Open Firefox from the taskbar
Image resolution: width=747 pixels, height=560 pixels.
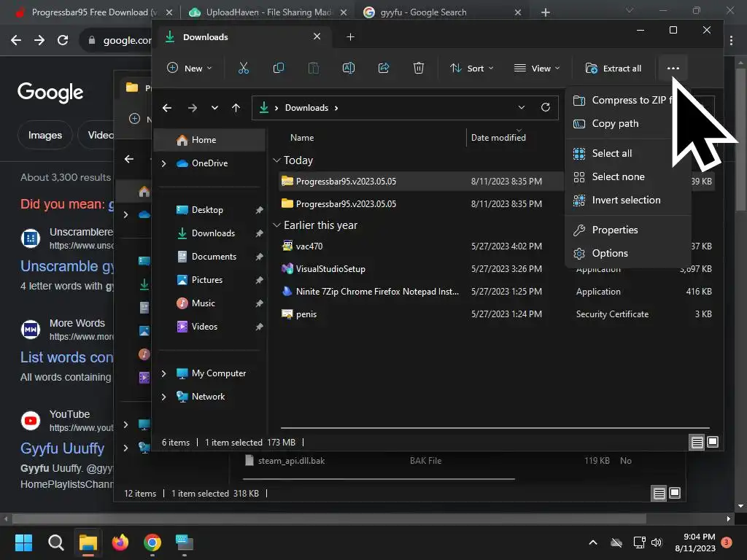[x=120, y=542]
